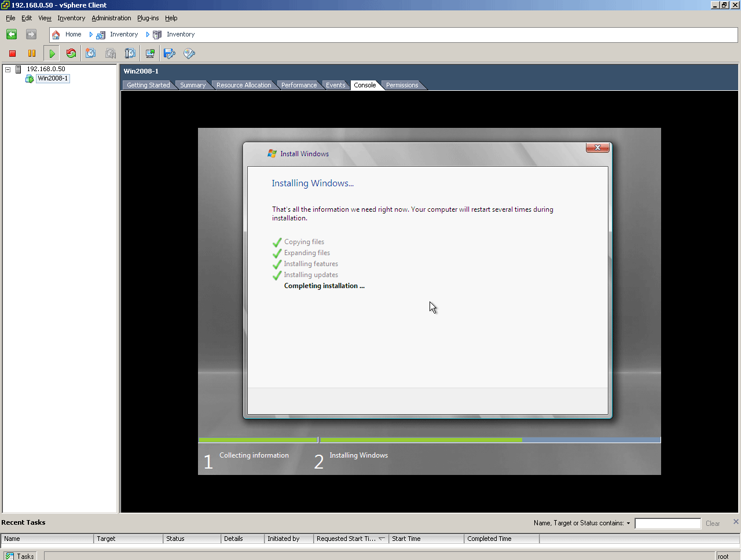Click the grey Forward navigation arrow

[x=31, y=35]
